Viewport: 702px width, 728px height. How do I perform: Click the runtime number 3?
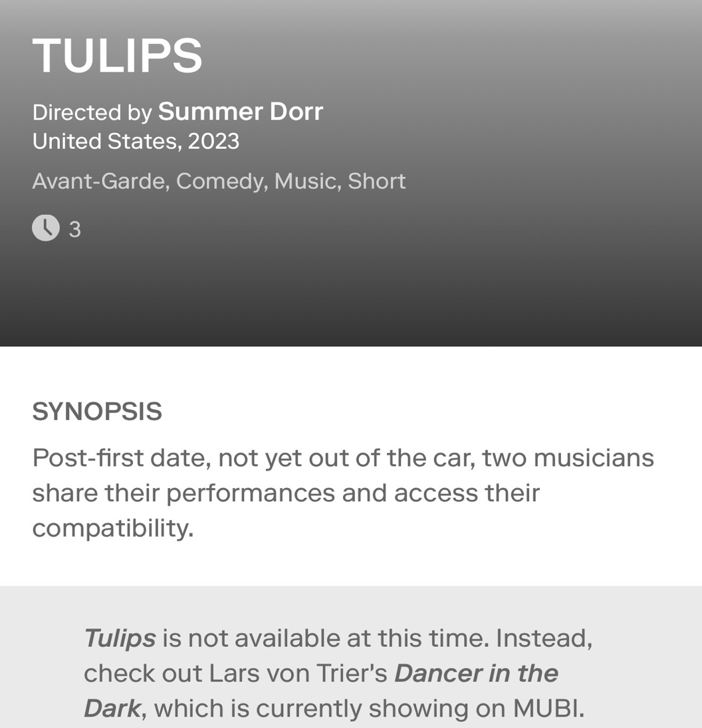(x=74, y=229)
